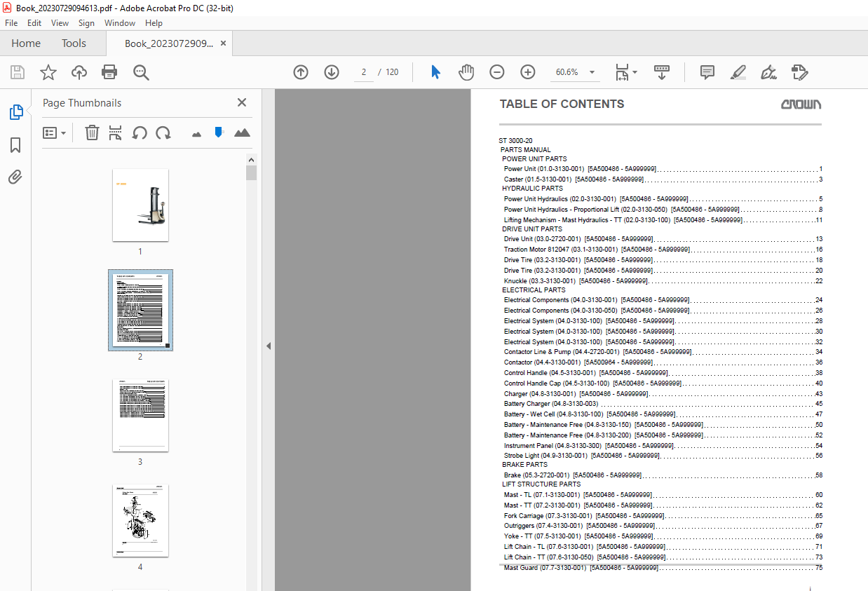Open the Help menu
Image resolution: width=868 pixels, height=591 pixels.
point(154,23)
